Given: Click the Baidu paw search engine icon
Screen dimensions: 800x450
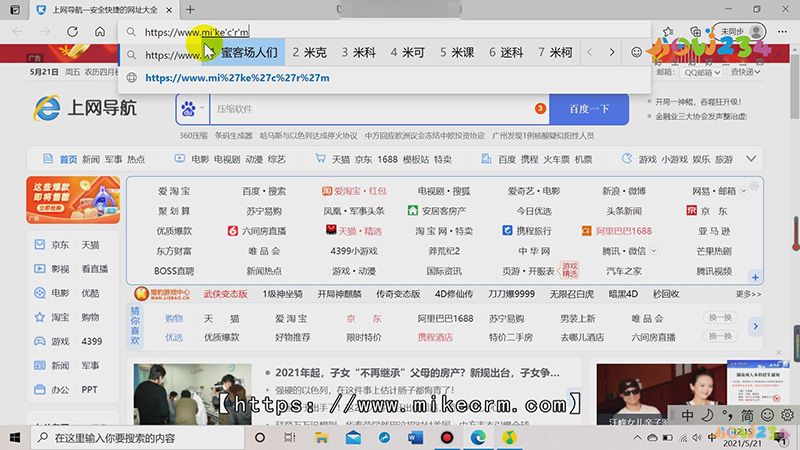Looking at the screenshot, I should pyautogui.click(x=188, y=109).
